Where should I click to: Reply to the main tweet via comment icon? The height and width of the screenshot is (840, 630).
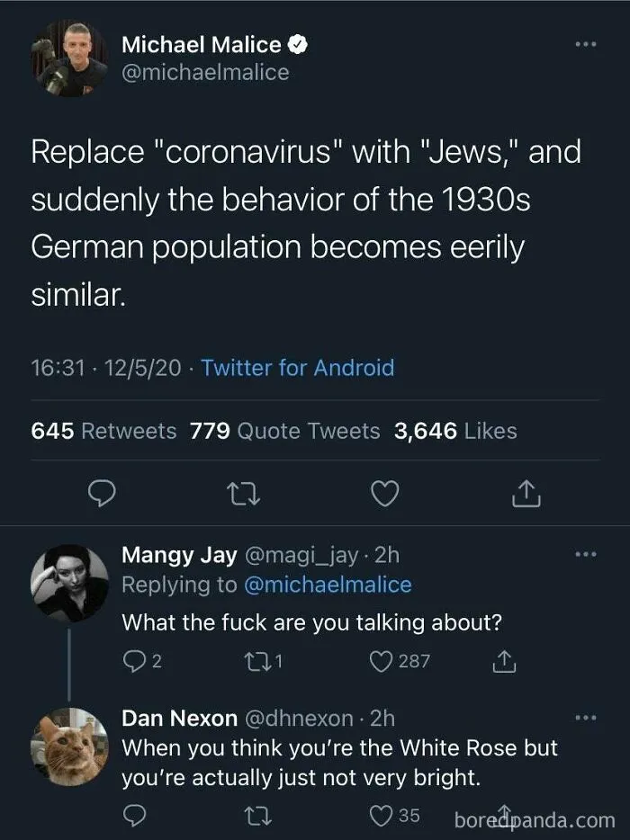102,494
